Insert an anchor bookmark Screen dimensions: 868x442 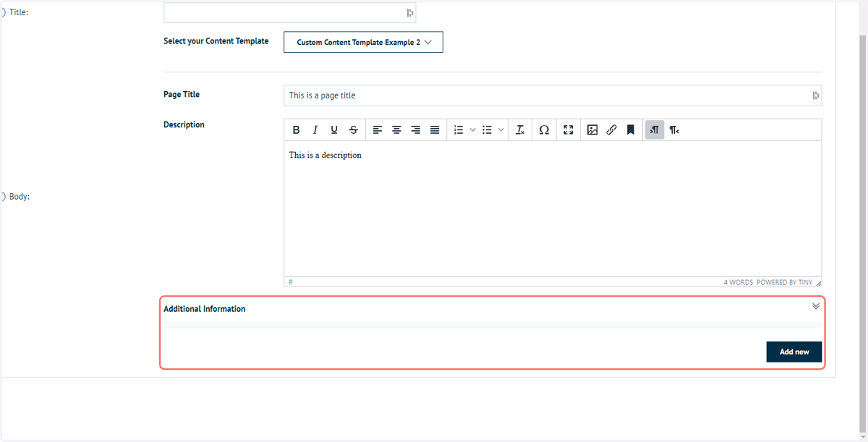coord(630,130)
